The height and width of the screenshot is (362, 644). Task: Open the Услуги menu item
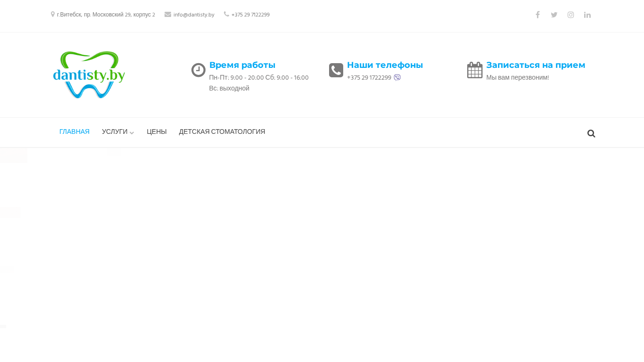click(x=115, y=132)
